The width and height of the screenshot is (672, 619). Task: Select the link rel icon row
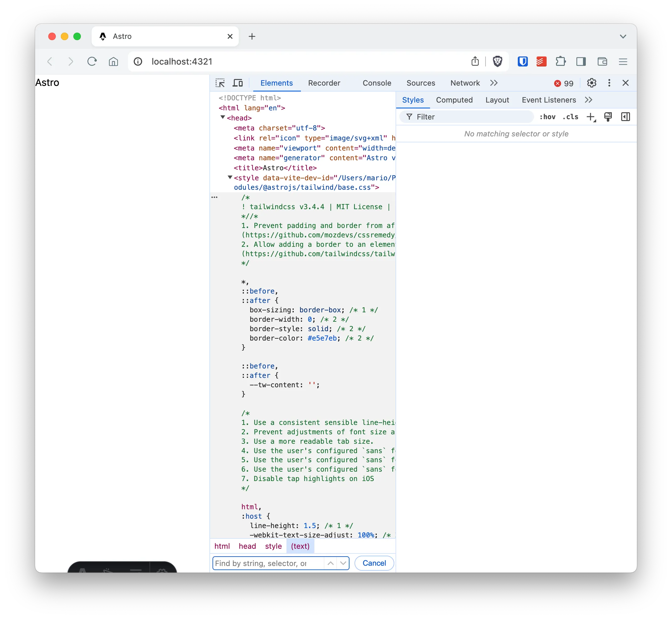point(315,138)
